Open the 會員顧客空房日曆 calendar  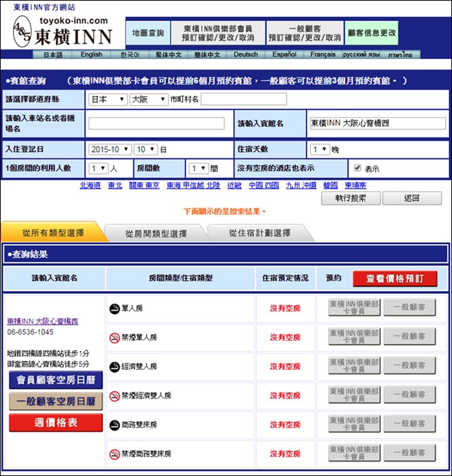tap(56, 379)
